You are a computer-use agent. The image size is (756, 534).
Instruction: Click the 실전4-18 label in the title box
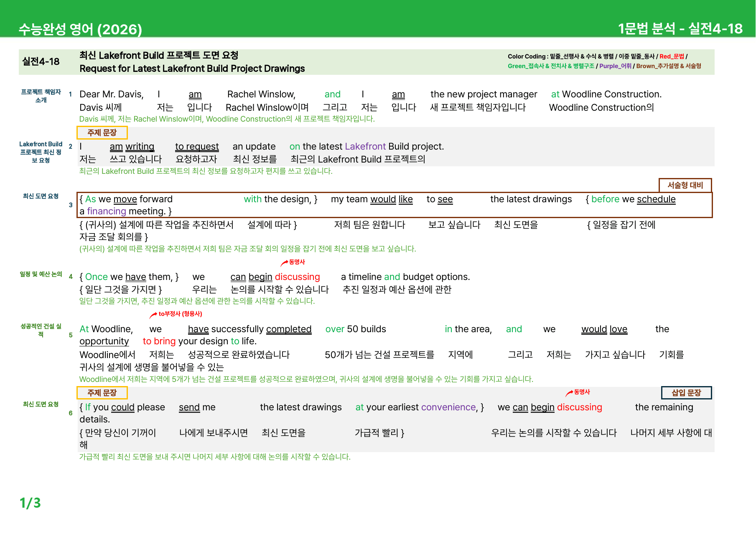[x=41, y=61]
